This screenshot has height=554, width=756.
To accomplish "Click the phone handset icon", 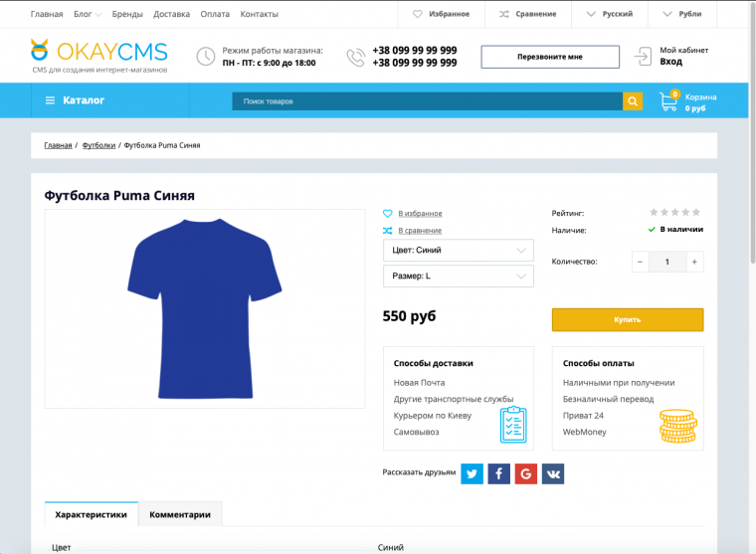I will [356, 57].
